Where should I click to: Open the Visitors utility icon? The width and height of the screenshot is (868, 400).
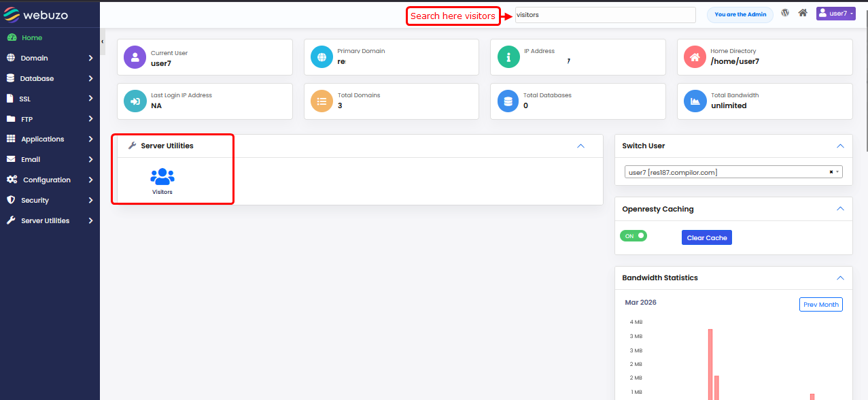pos(162,179)
